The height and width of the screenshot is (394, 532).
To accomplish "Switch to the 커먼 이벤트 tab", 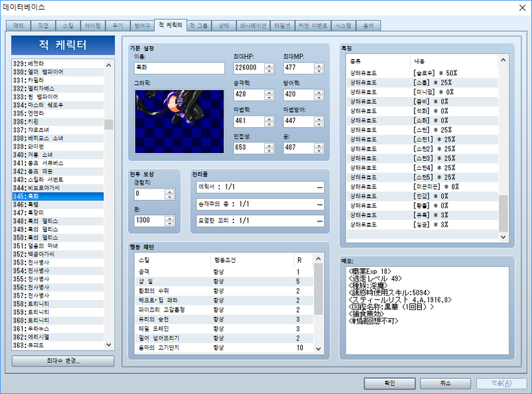I will pyautogui.click(x=313, y=25).
